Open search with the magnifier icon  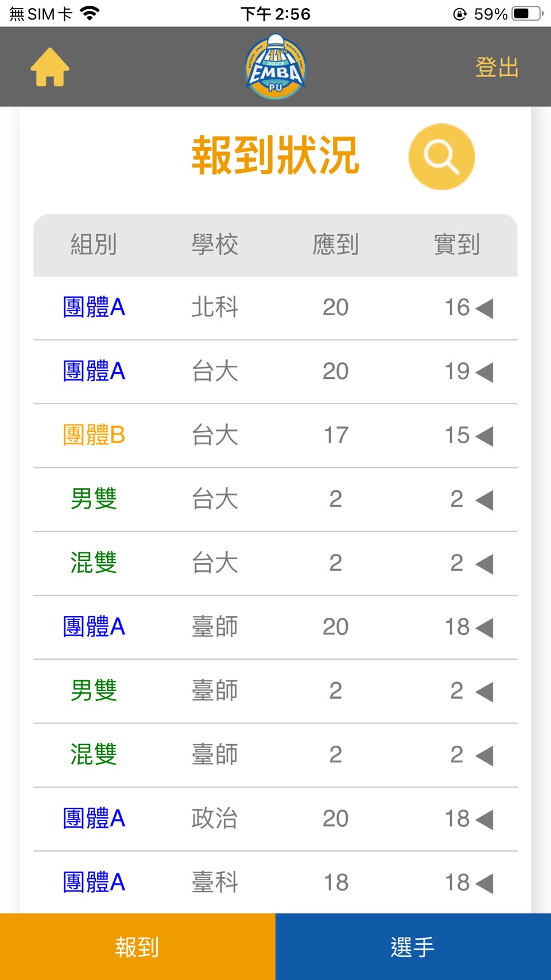[x=441, y=156]
